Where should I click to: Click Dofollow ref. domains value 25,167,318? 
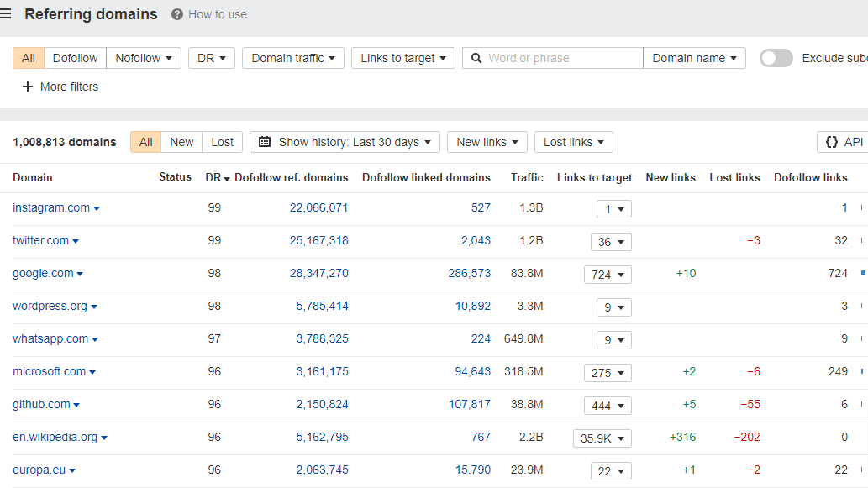(318, 241)
